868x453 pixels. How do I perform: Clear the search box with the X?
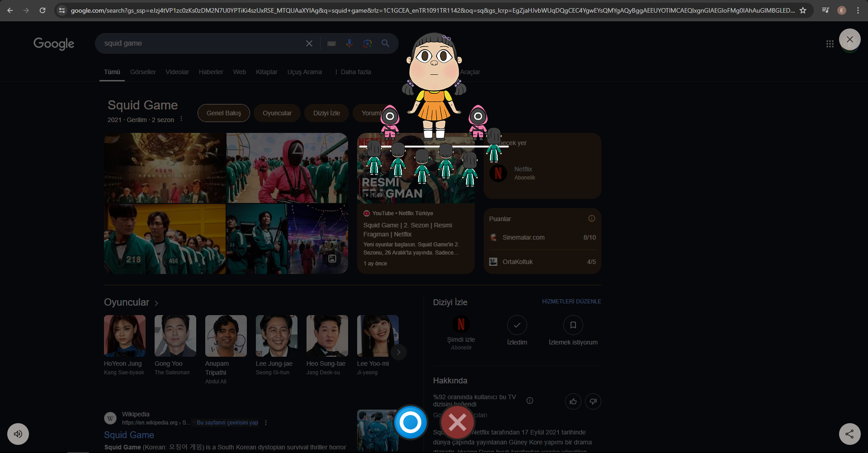(309, 43)
